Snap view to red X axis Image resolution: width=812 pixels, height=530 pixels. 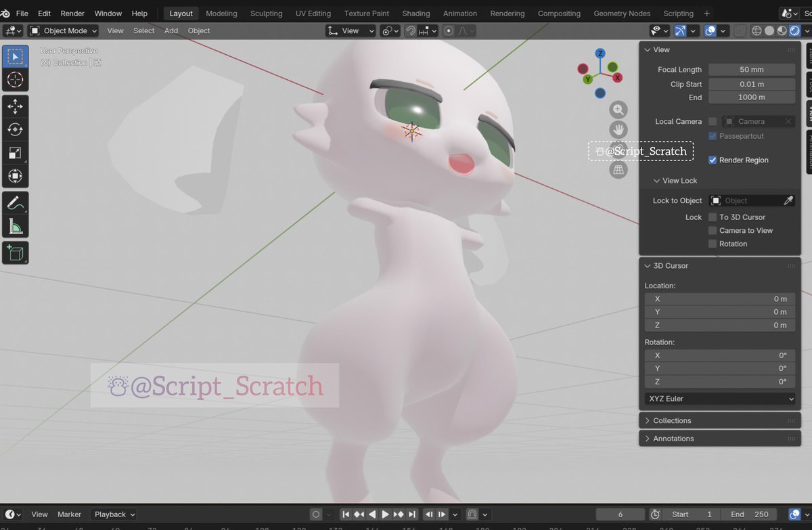(617, 78)
